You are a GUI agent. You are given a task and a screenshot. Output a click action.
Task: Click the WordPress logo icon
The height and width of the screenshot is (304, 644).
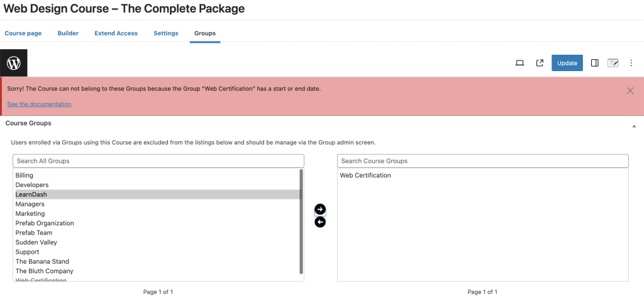pyautogui.click(x=14, y=63)
